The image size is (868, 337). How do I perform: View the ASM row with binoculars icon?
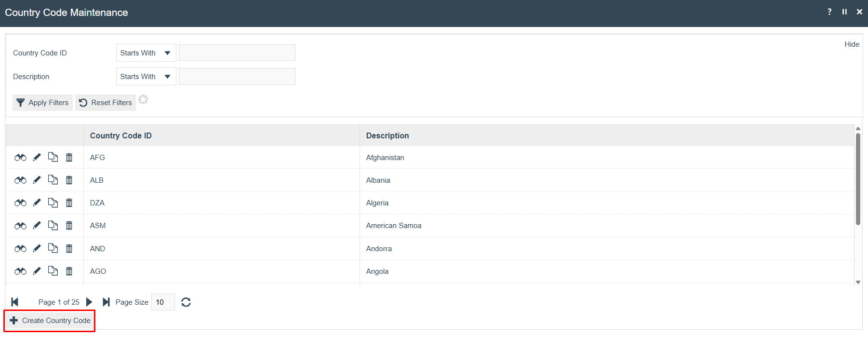pyautogui.click(x=20, y=226)
